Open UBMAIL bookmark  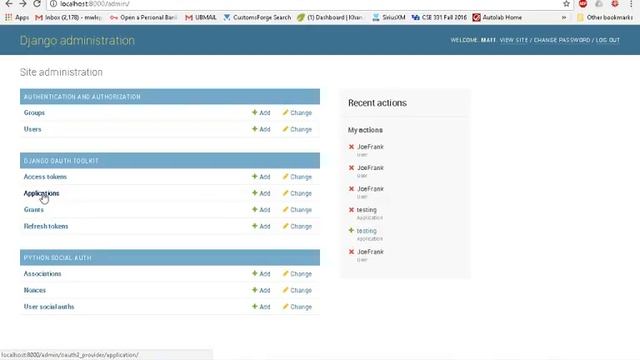201,18
